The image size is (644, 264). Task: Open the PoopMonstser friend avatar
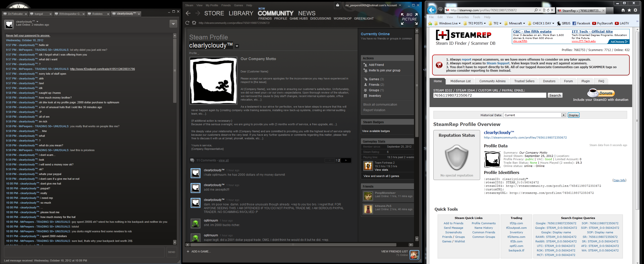coord(368,196)
